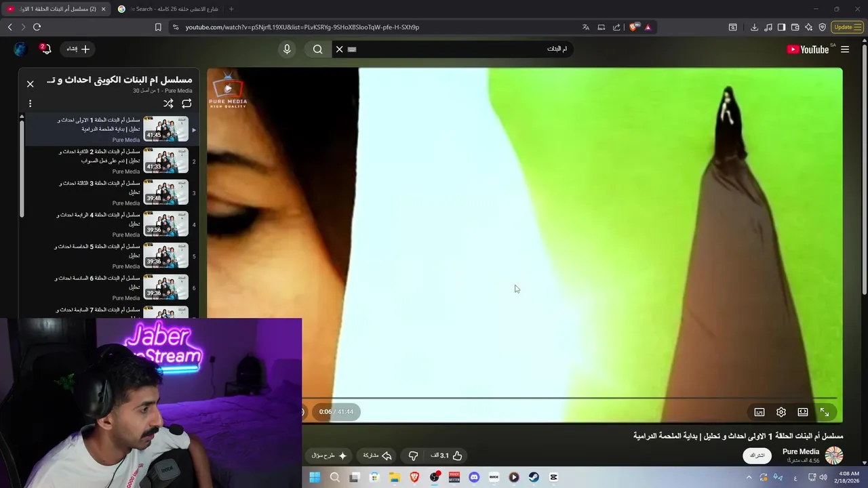Open Leo AI sparkle icon
Viewport: 868px width, 488px height.
[x=808, y=27]
